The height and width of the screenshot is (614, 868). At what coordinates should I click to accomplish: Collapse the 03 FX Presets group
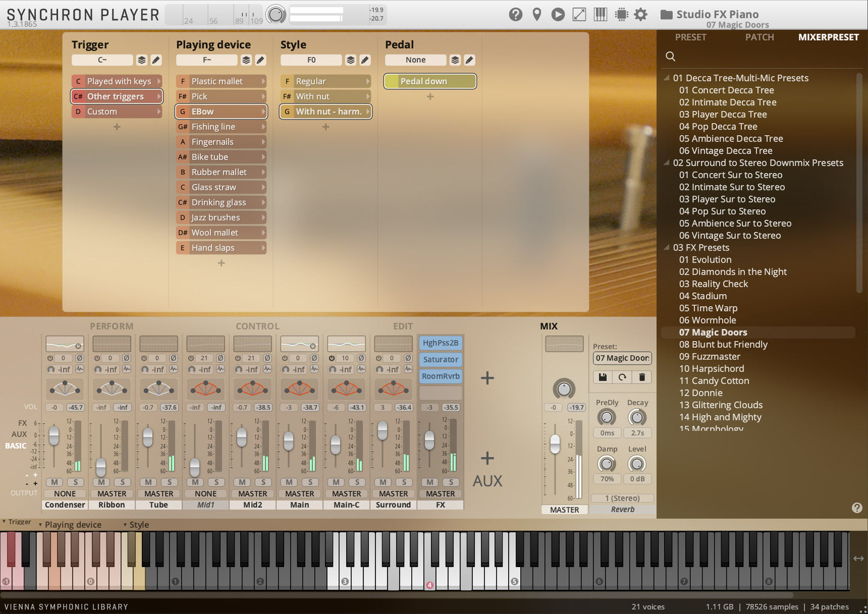[x=666, y=247]
